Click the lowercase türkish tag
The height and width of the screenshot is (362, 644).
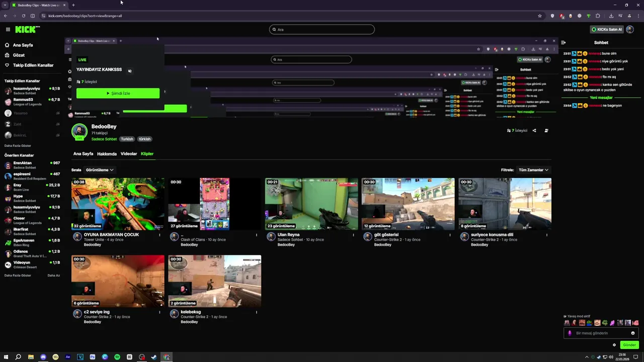click(x=145, y=139)
